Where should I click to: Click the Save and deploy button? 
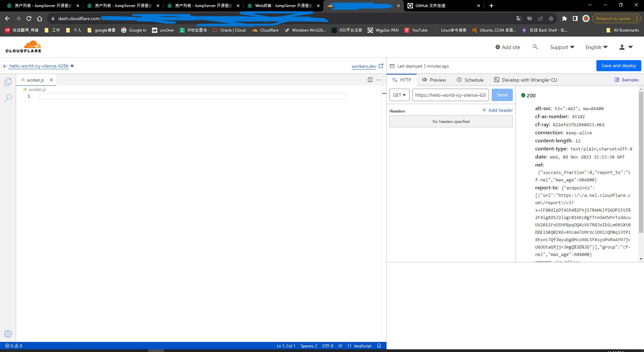pyautogui.click(x=619, y=66)
